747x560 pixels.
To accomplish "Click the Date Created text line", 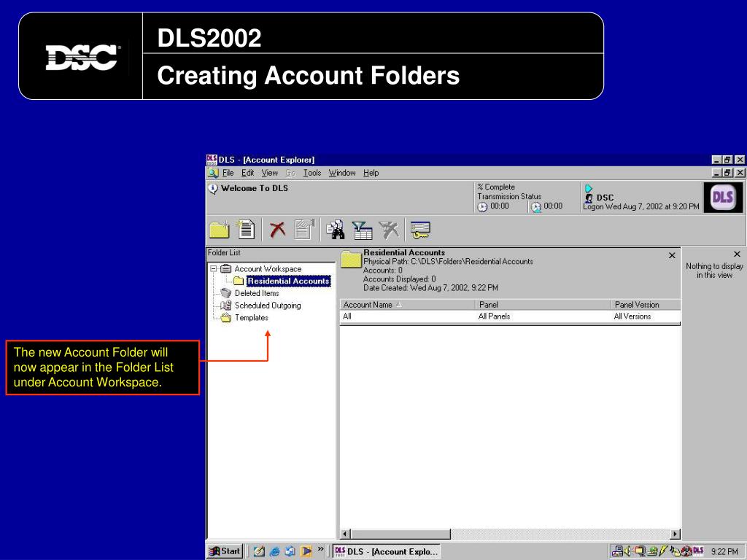I will 430,287.
